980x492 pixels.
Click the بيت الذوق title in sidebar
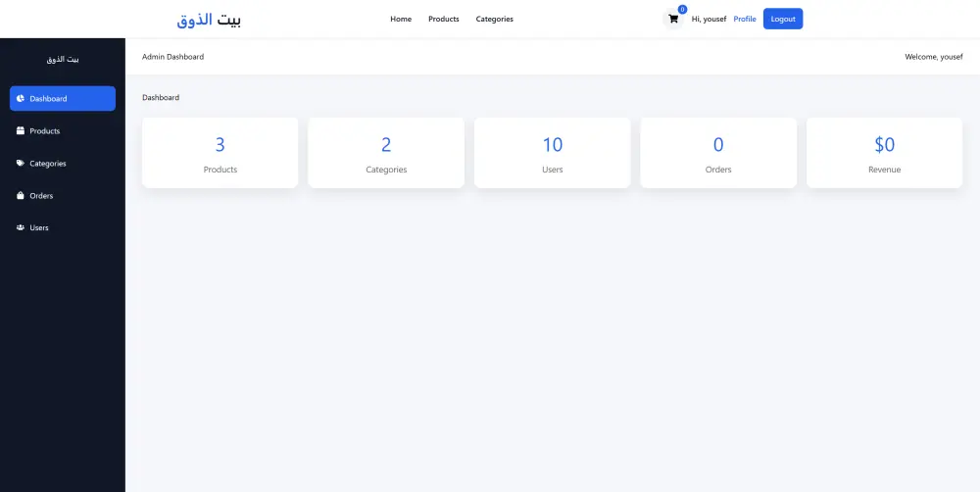tap(63, 60)
